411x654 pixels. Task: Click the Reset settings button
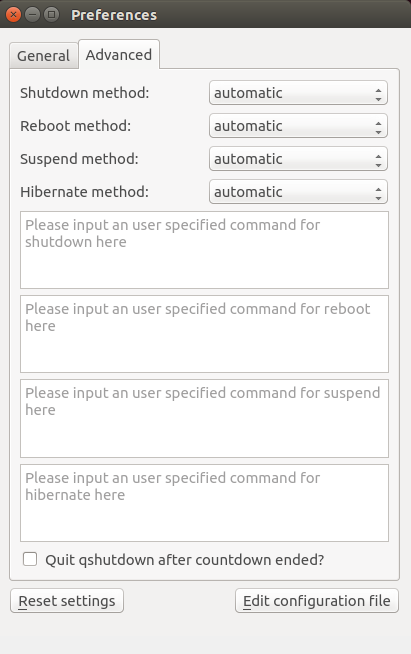[x=67, y=601]
